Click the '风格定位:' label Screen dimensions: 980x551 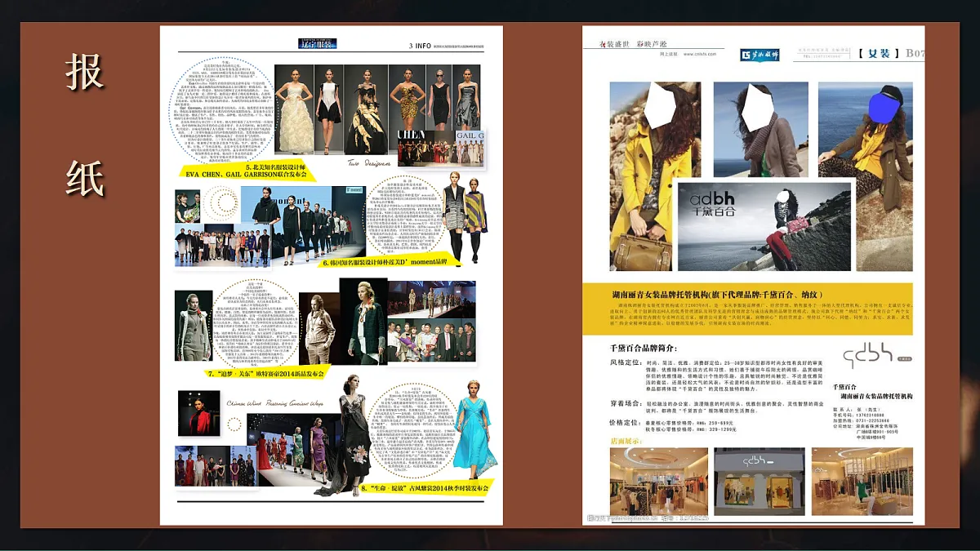pyautogui.click(x=626, y=362)
